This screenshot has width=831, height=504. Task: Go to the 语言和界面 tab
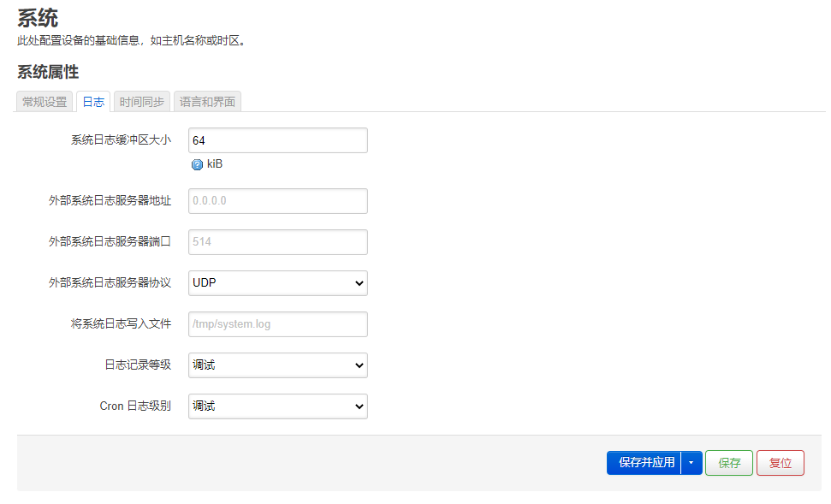pos(207,102)
